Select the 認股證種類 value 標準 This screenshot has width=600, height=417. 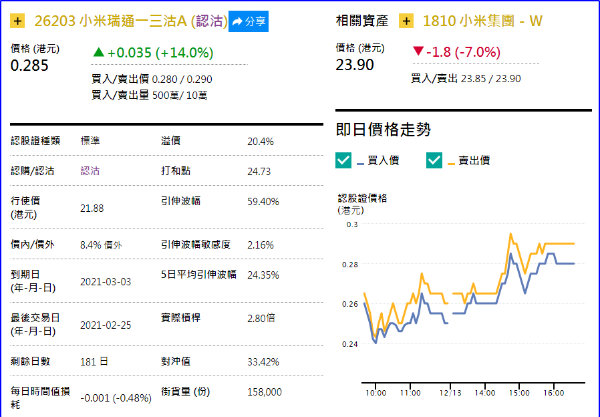coord(90,141)
